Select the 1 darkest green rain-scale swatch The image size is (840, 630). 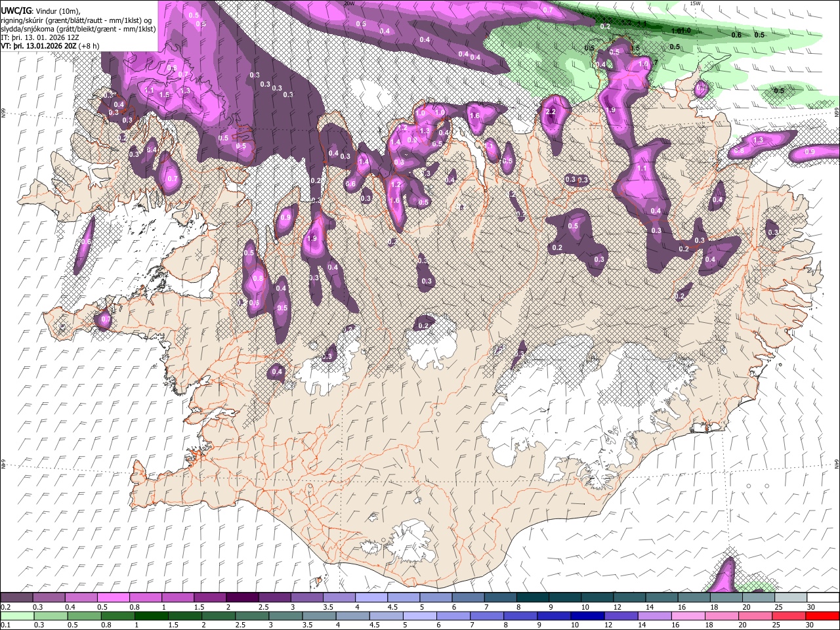pyautogui.click(x=152, y=616)
